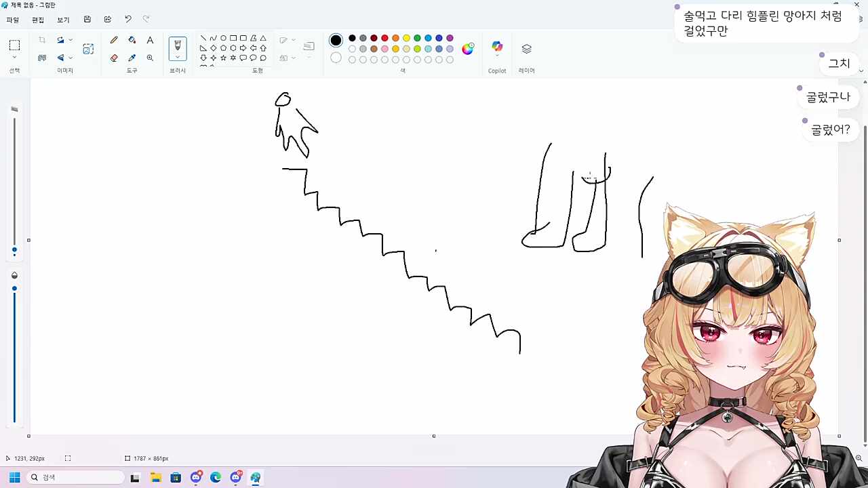This screenshot has width=868, height=488.
Task: Open the Edit colors wheel
Action: [x=468, y=49]
